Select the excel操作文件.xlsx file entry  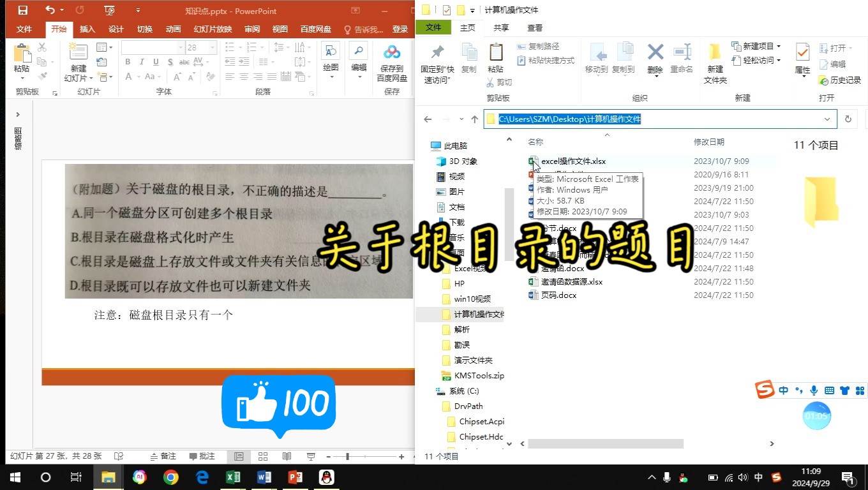(572, 161)
